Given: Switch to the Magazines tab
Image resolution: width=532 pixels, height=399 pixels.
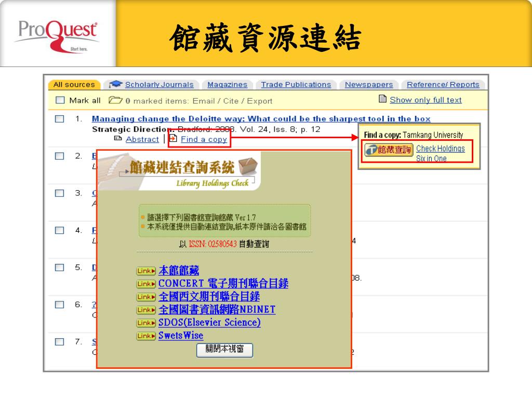Looking at the screenshot, I should (228, 85).
